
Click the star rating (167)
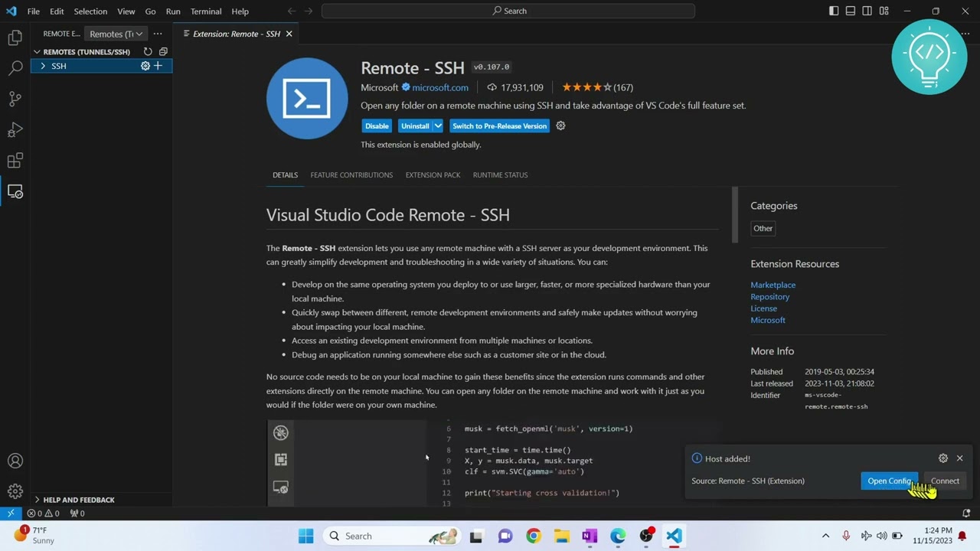597,87
